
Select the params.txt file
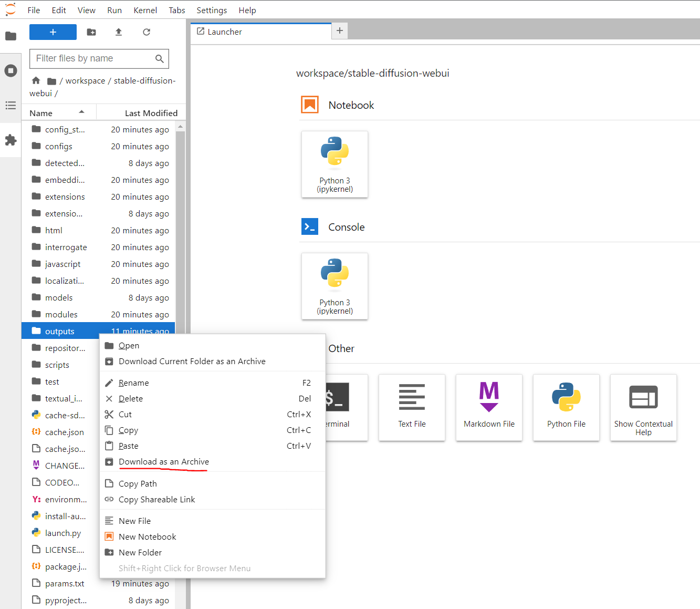(98, 584)
